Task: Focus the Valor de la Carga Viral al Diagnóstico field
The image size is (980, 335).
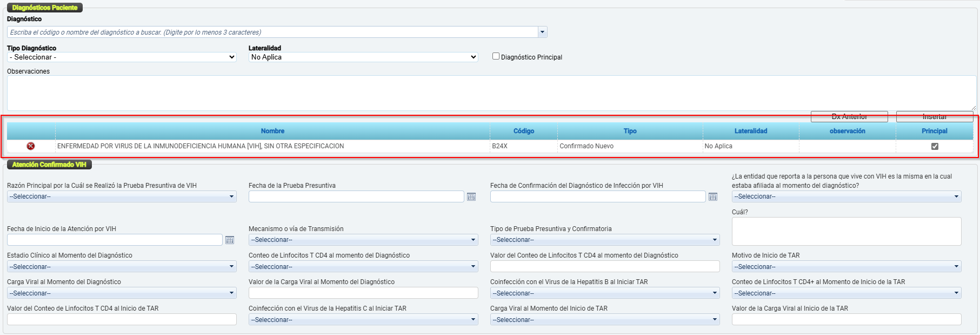Action: point(363,293)
